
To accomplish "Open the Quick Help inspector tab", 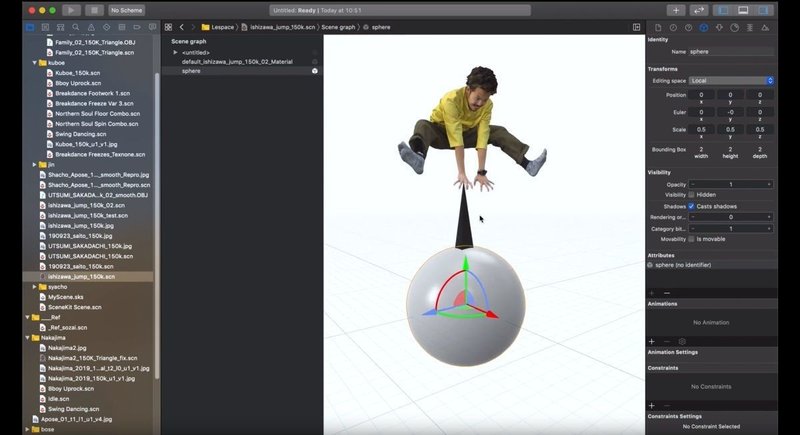I will coord(688,28).
